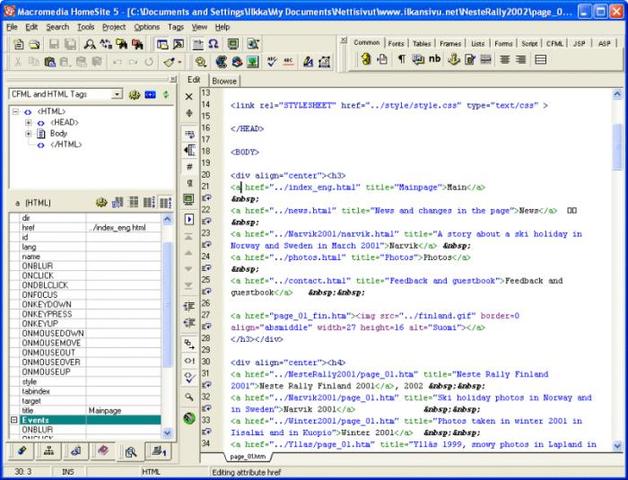The width and height of the screenshot is (628, 480).
Task: Select the closing /HTML tree node
Action: 66,145
